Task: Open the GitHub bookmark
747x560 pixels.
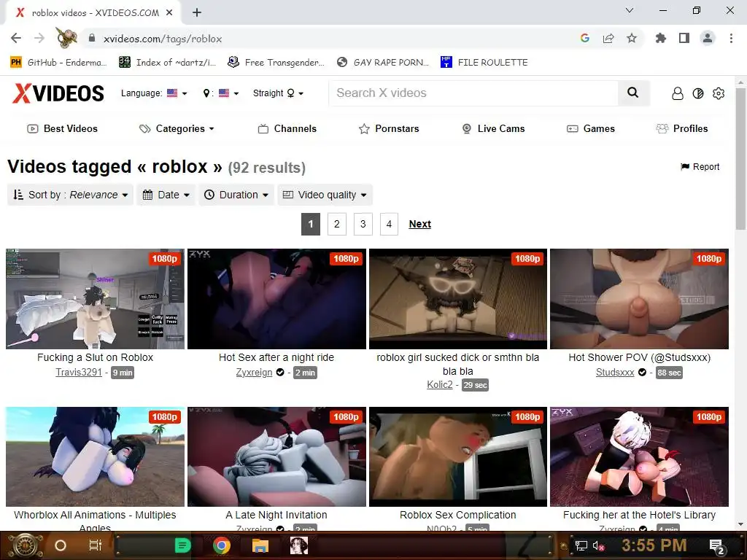Action: [x=58, y=63]
